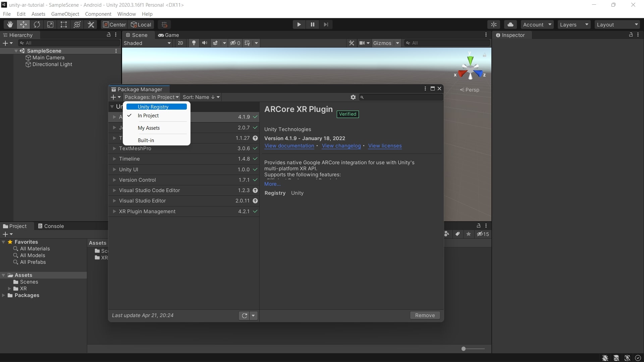Click the render pipeline shading mode icon
Image resolution: width=644 pixels, height=362 pixels.
[148, 43]
